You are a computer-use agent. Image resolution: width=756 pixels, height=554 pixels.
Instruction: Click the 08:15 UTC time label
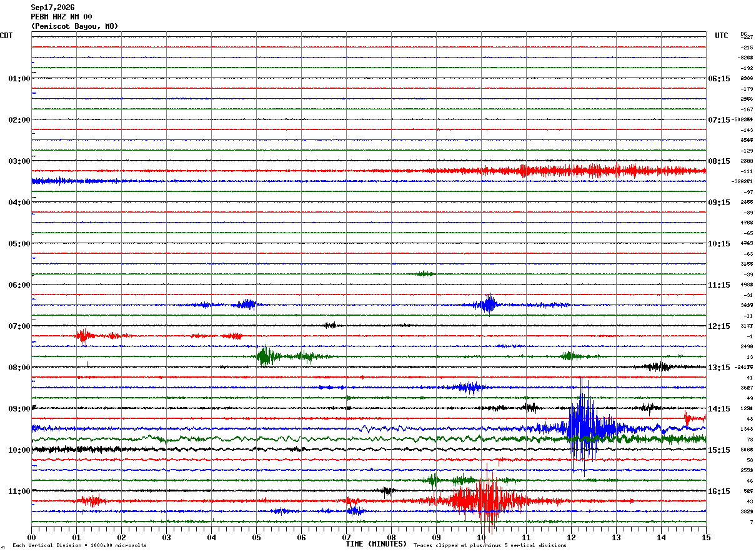719,161
